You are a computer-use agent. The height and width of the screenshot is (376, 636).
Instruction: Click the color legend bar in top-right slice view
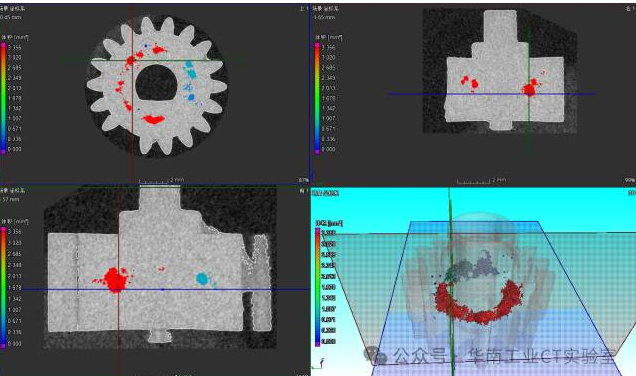pos(317,98)
